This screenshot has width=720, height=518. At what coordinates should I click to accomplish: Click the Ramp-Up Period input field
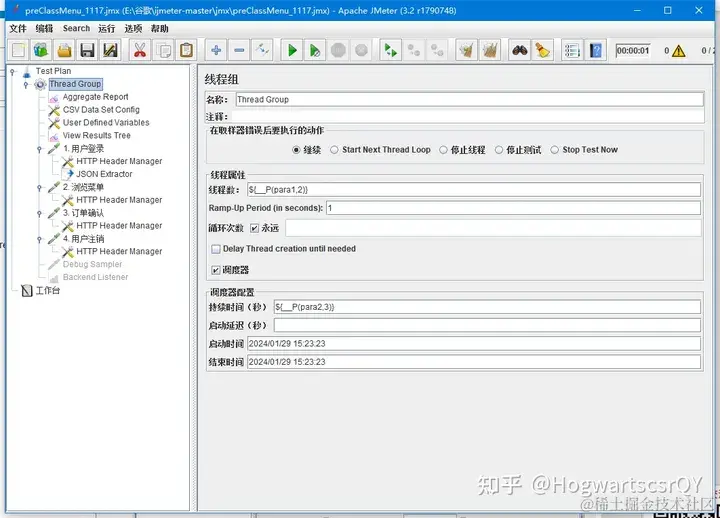pyautogui.click(x=513, y=208)
